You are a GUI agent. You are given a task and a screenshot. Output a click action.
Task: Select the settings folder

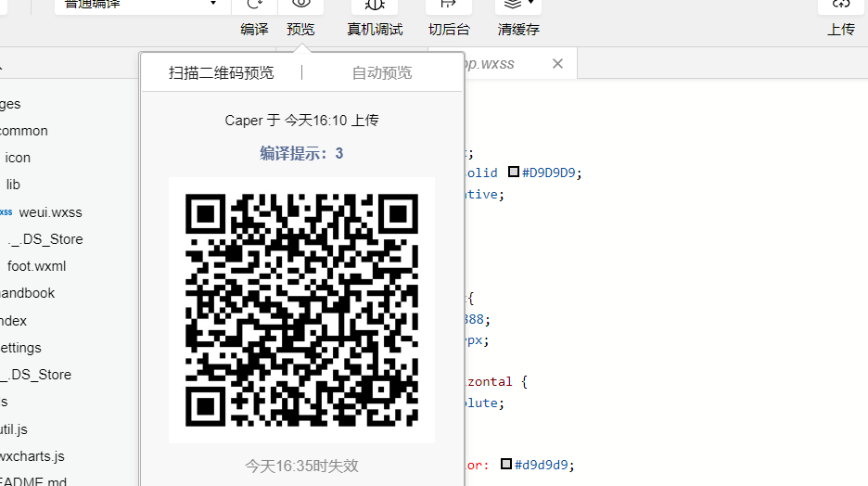click(x=20, y=348)
